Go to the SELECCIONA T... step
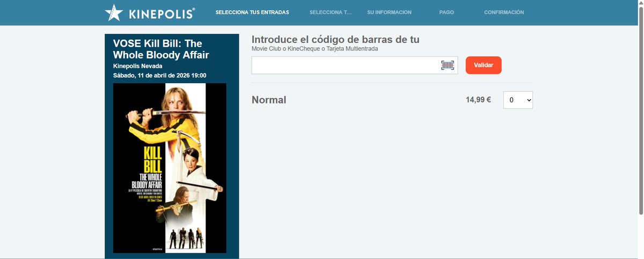The height and width of the screenshot is (259, 644). [x=331, y=12]
